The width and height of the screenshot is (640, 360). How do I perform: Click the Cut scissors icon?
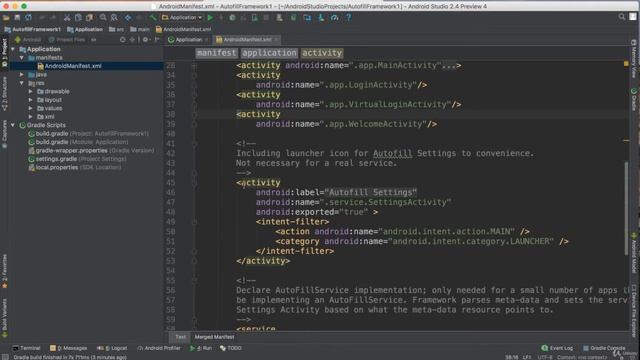tap(67, 18)
